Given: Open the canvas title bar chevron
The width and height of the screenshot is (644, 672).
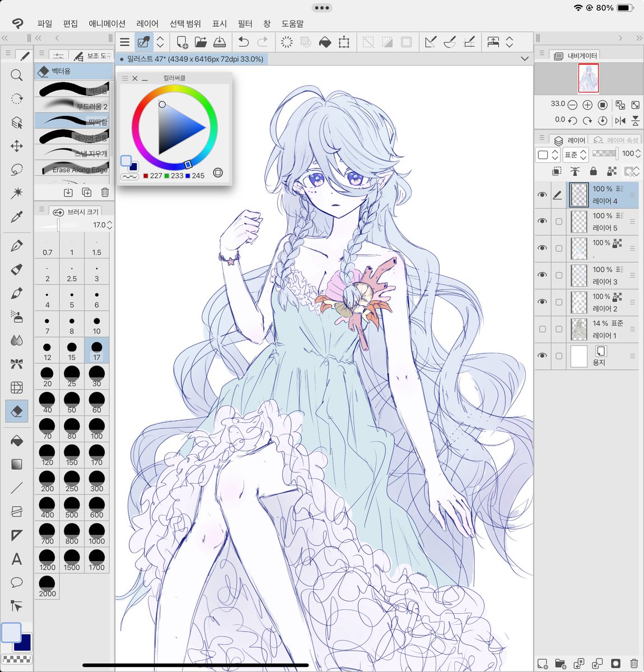Looking at the screenshot, I should [x=525, y=58].
